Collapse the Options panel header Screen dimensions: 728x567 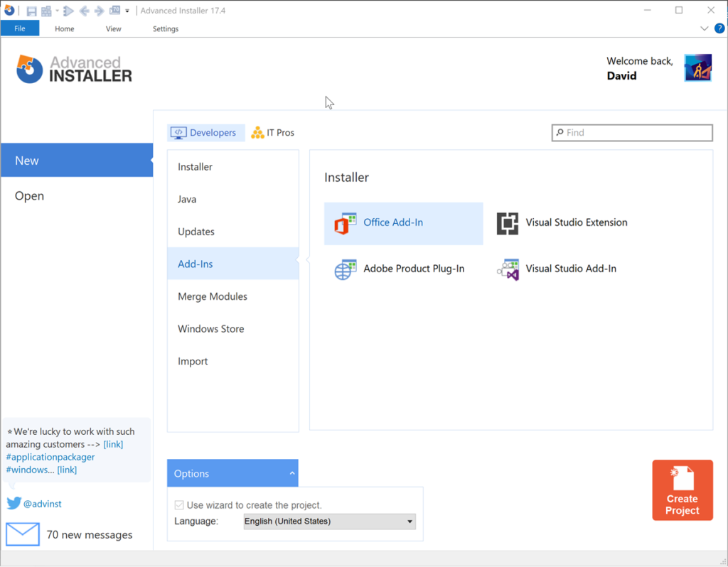pyautogui.click(x=232, y=473)
